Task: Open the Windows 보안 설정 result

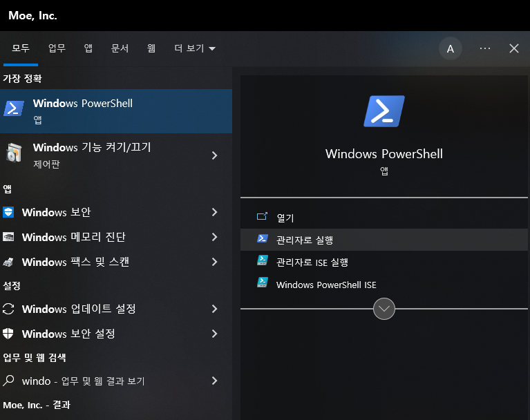Action: click(x=116, y=334)
